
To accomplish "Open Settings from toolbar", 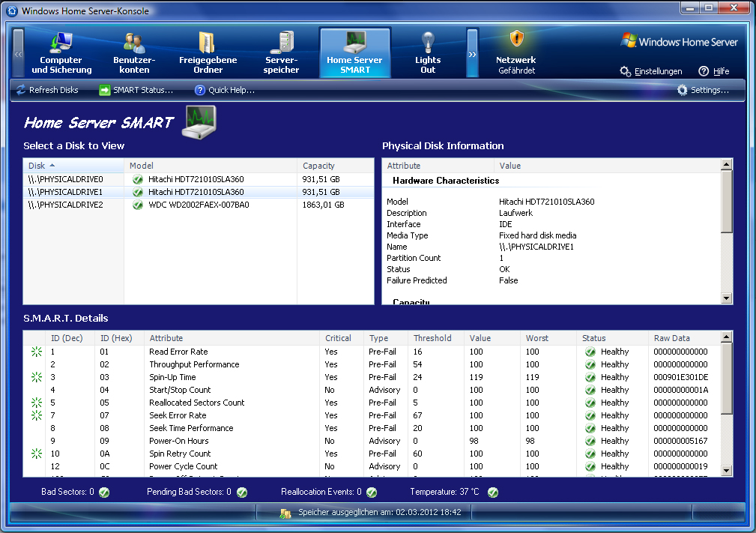I will 703,90.
